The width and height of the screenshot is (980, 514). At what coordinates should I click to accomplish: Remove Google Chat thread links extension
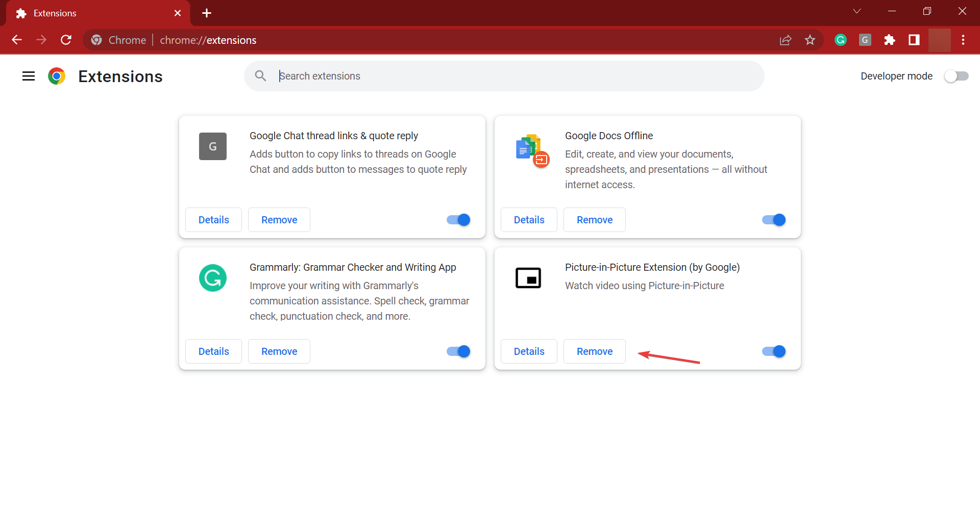click(x=279, y=220)
